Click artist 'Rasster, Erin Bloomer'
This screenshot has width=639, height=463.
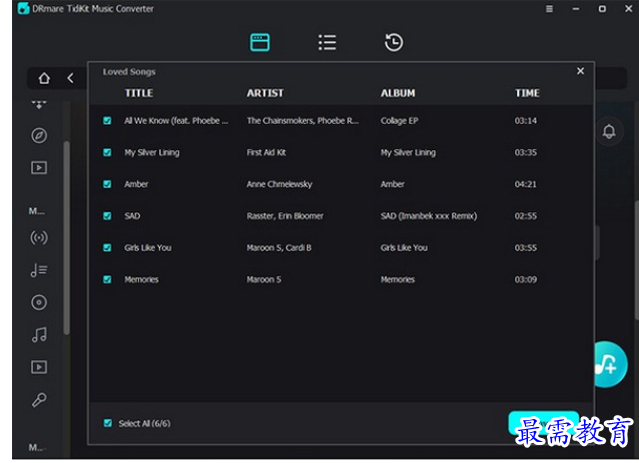(x=285, y=216)
